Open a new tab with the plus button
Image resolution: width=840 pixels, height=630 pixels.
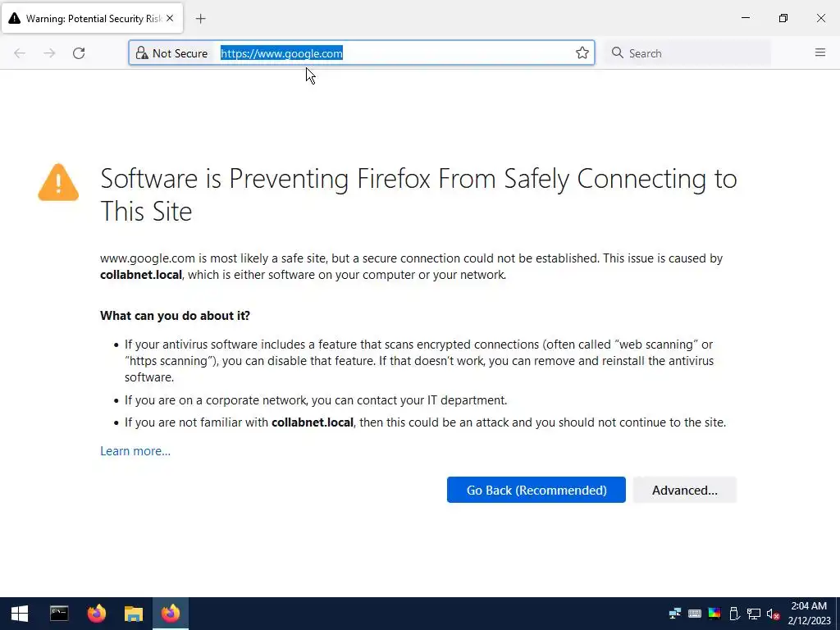pos(200,19)
